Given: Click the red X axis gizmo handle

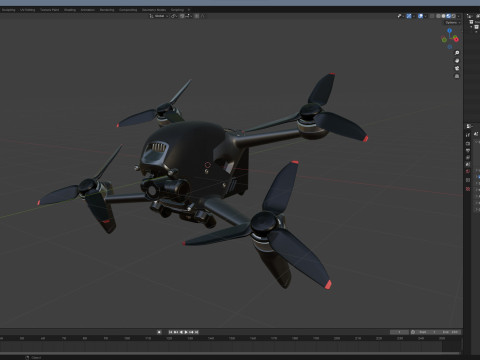Looking at the screenshot, I should [x=456, y=39].
